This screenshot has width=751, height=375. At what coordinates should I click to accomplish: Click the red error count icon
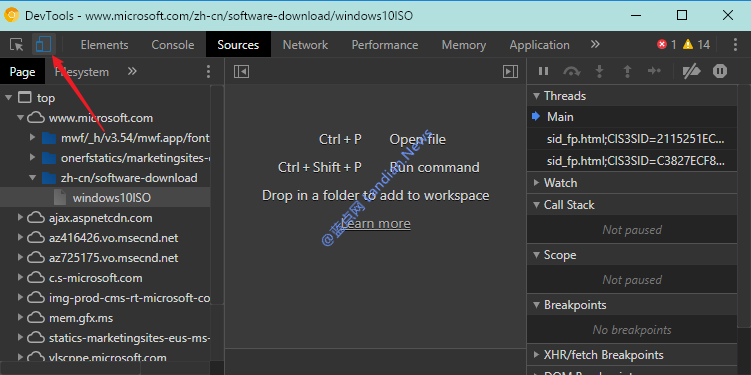click(x=662, y=45)
